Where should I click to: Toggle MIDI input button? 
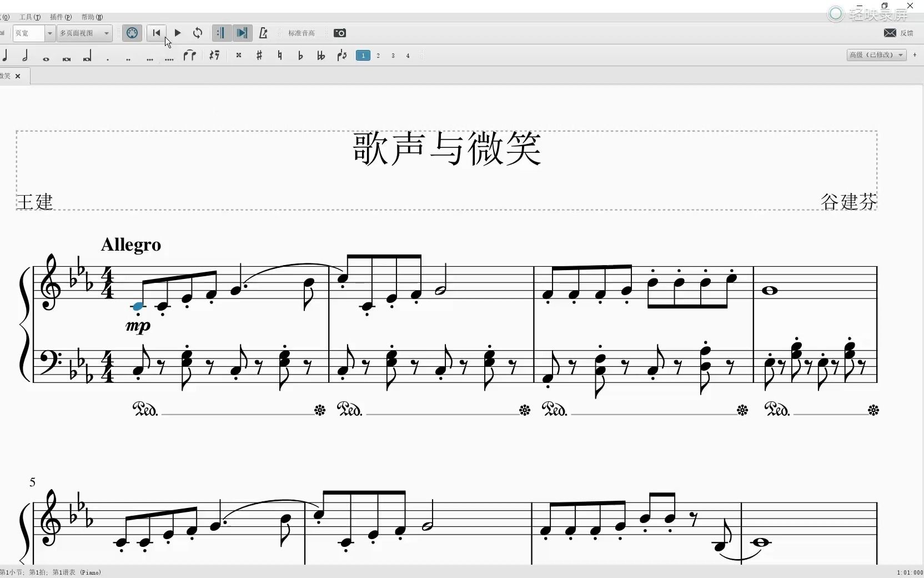[x=132, y=33]
